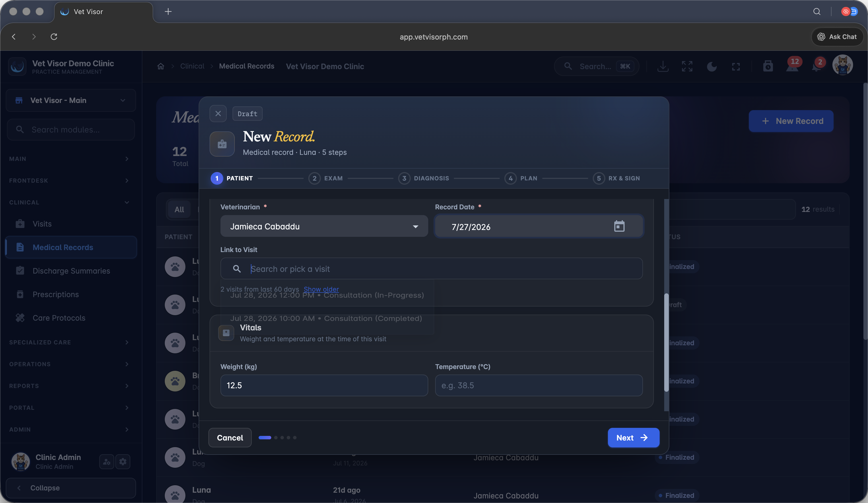Image resolution: width=868 pixels, height=503 pixels.
Task: Click the browser extension icon in tab bar
Action: pos(849,12)
